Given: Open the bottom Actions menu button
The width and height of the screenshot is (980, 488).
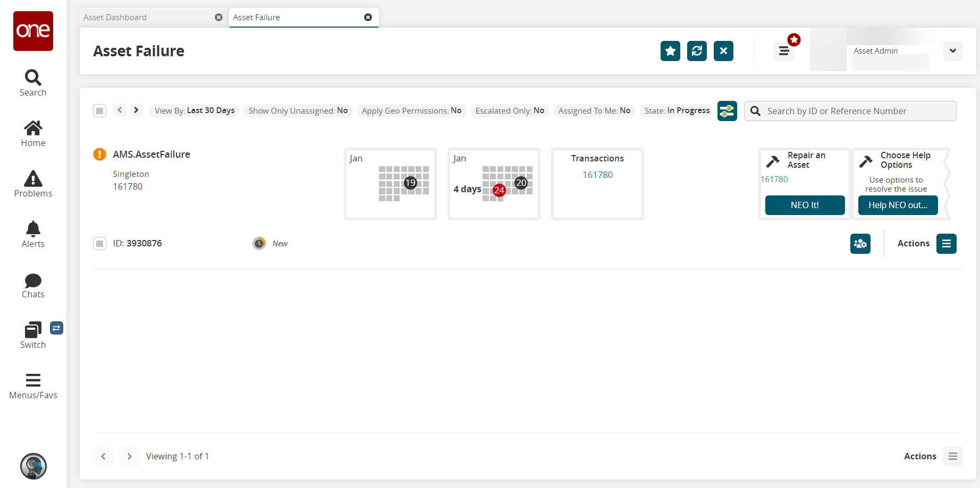Looking at the screenshot, I should tap(953, 456).
